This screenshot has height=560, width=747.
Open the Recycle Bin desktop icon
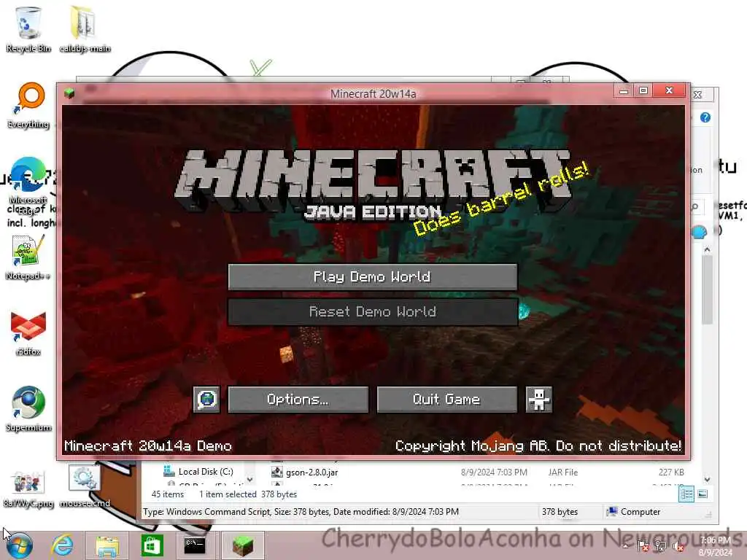[x=28, y=29]
